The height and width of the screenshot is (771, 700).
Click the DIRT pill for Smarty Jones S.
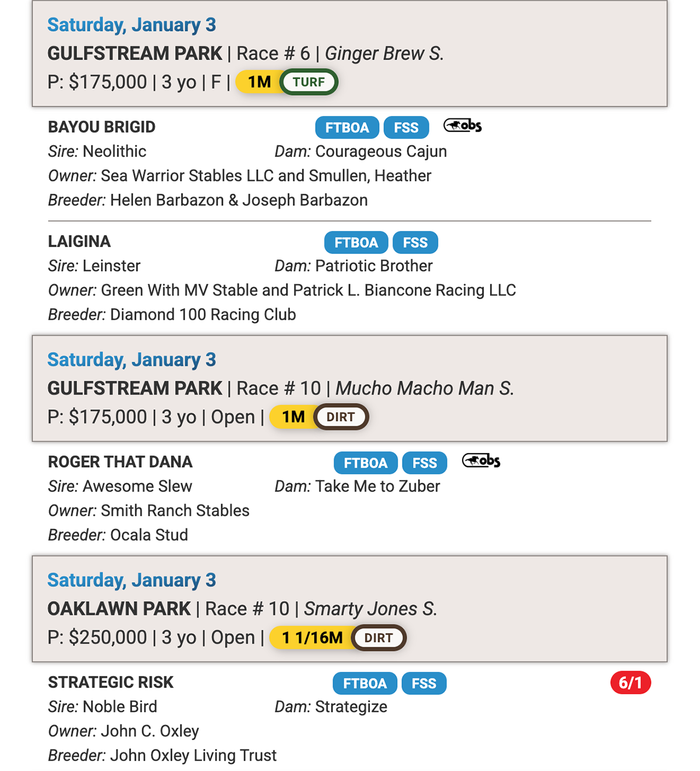pyautogui.click(x=379, y=637)
